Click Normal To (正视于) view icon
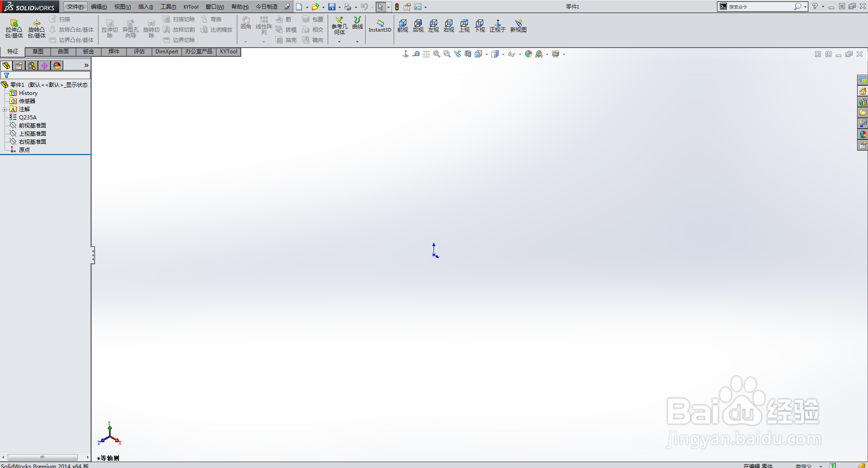 [x=497, y=26]
